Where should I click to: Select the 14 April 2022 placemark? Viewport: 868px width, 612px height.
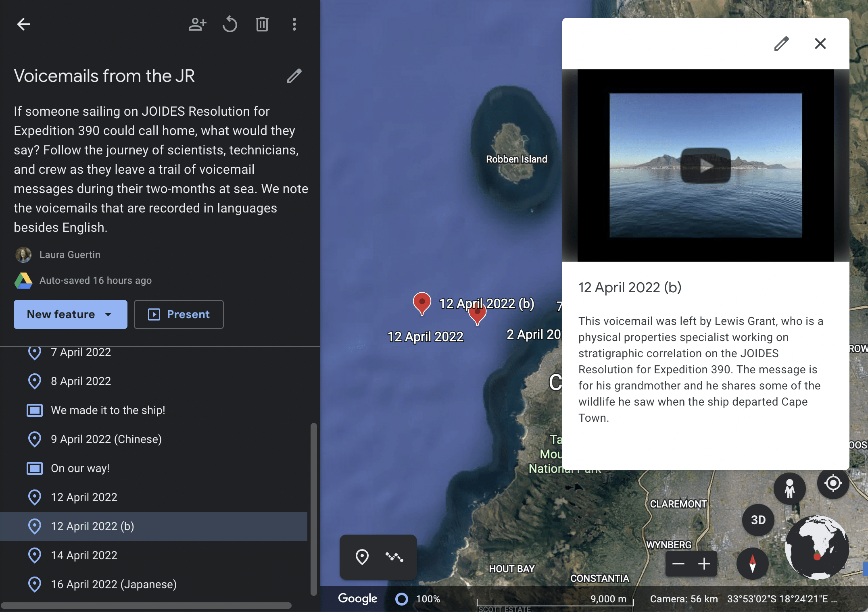(154, 556)
